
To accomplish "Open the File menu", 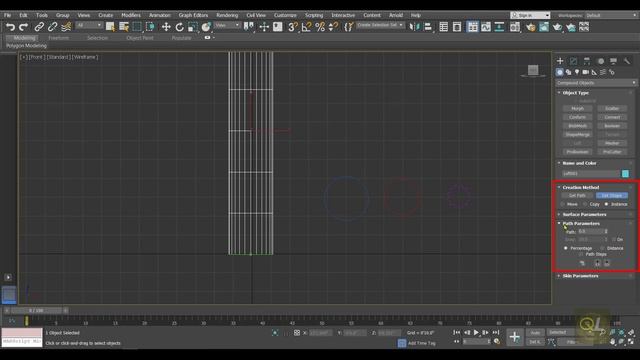I will point(7,15).
